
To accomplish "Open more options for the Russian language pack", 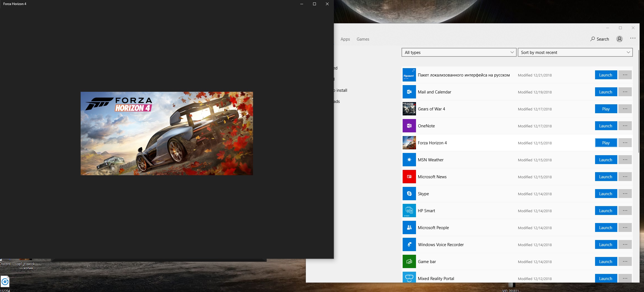I will pyautogui.click(x=625, y=75).
